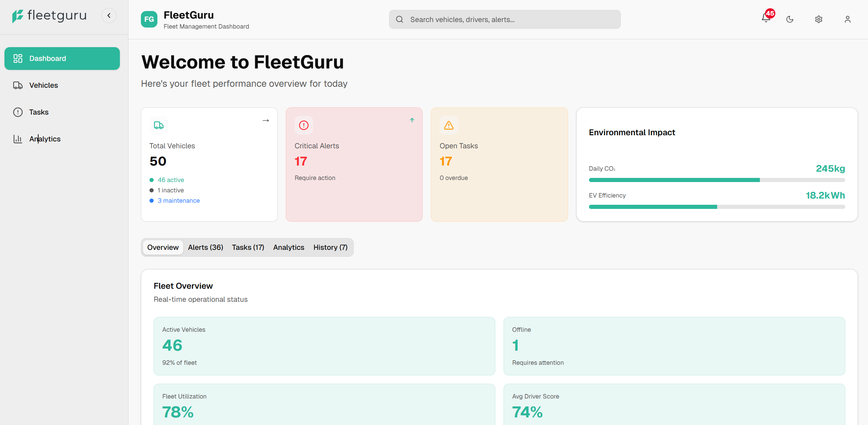Expand Critical Alerts with the up arrow
Image resolution: width=868 pixels, height=425 pixels.
click(412, 120)
